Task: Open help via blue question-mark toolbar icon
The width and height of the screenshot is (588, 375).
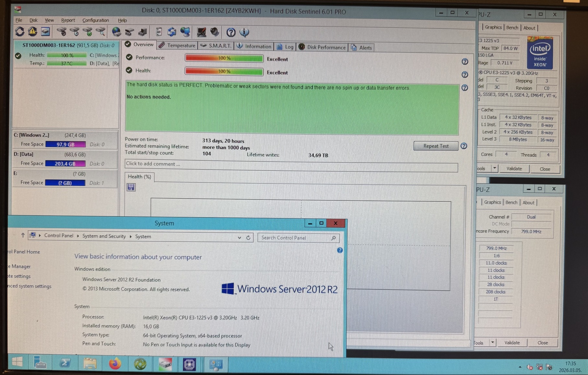Action: pyautogui.click(x=231, y=32)
